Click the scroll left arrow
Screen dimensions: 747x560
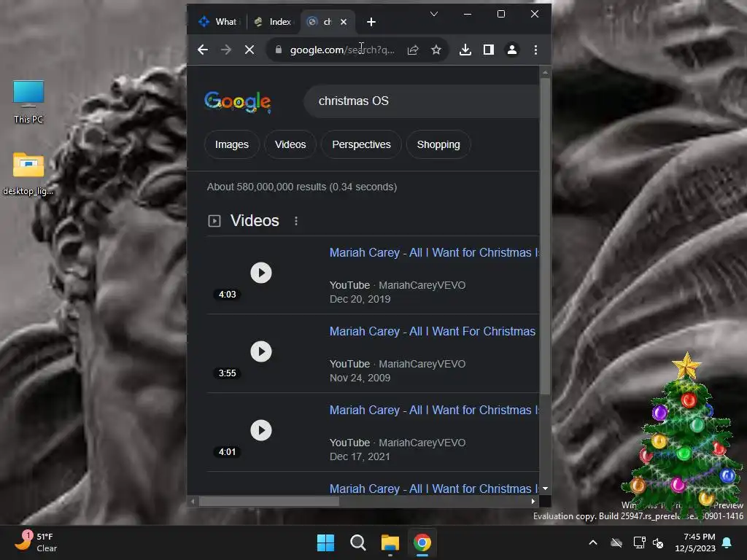193,501
